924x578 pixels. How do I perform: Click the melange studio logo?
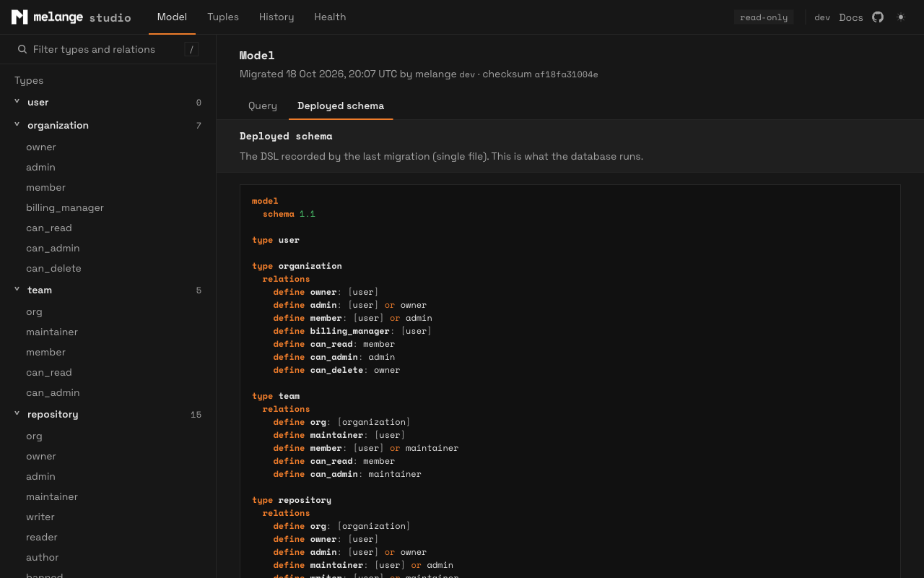[x=71, y=17]
